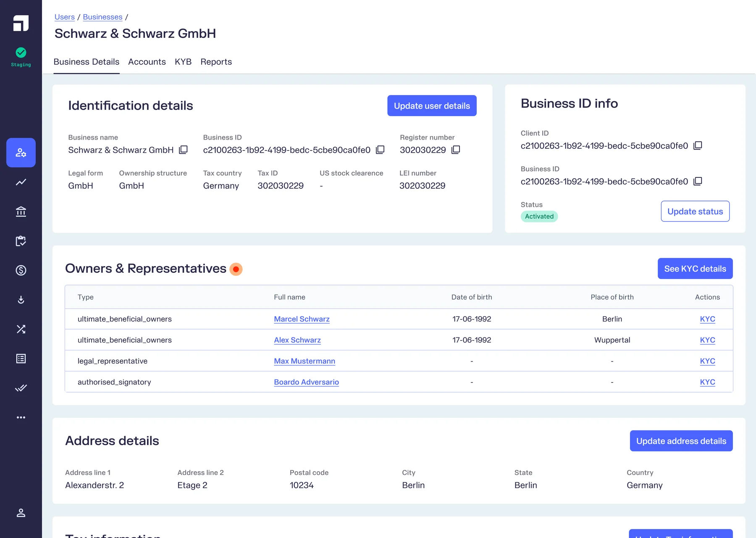756x538 pixels.
Task: Open the clipboard check sidebar icon
Action: [x=21, y=241]
